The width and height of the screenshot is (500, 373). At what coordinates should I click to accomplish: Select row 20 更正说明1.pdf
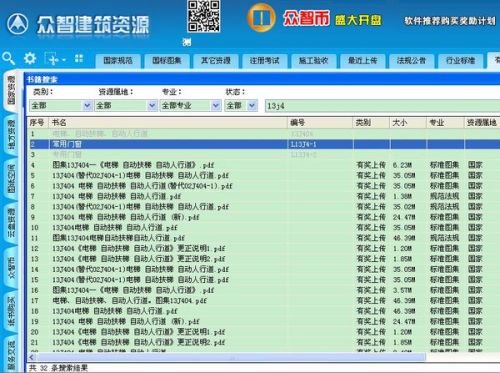263,332
